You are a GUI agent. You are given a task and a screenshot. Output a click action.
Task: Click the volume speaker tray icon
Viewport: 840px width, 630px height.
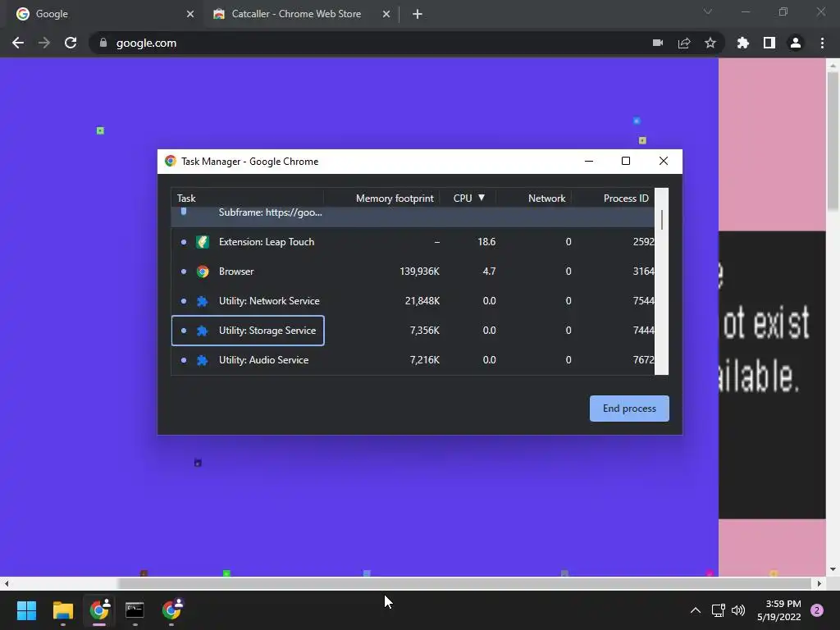pyautogui.click(x=738, y=610)
